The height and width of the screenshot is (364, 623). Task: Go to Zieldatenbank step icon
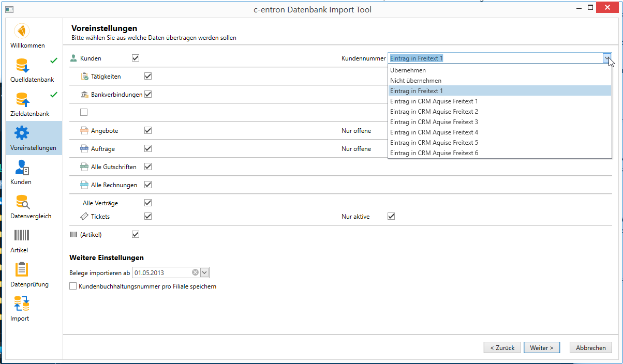point(22,99)
